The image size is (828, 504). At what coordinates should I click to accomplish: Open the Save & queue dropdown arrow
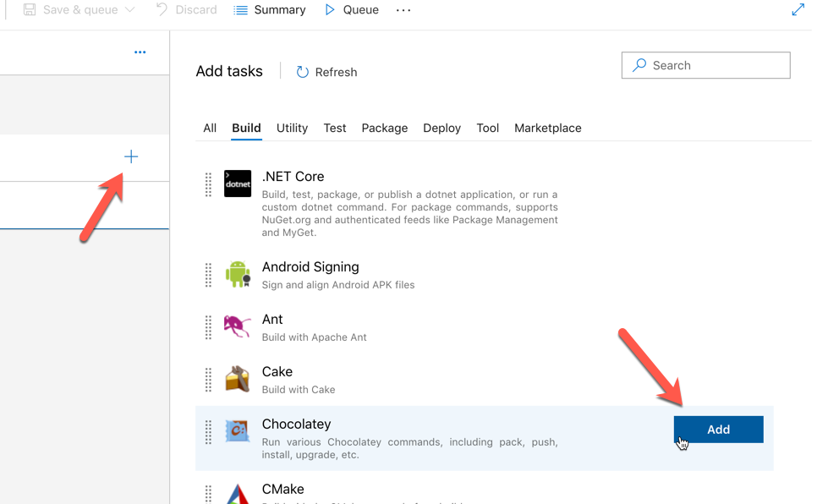coord(129,10)
